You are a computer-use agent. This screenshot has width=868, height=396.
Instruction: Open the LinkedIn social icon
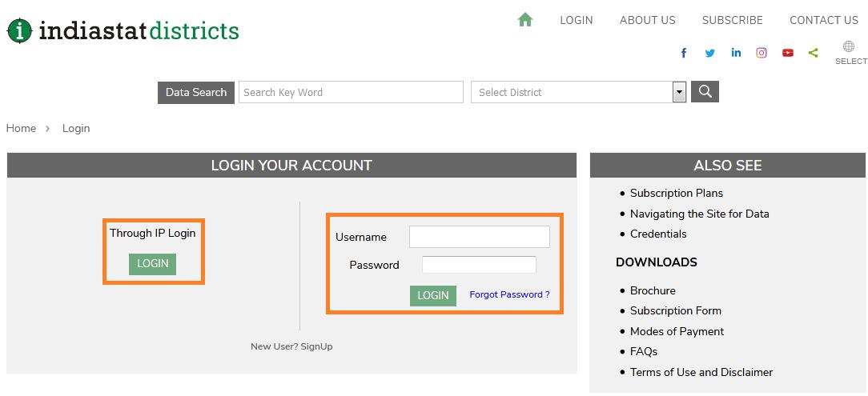(x=736, y=53)
